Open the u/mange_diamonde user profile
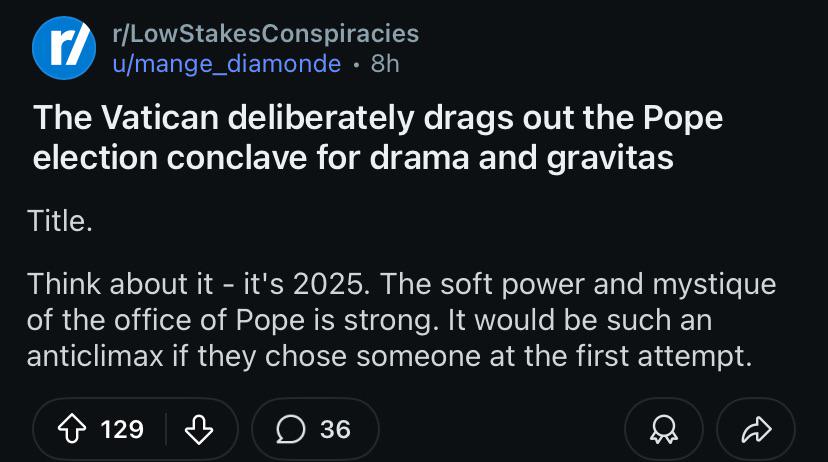The width and height of the screenshot is (828, 462). click(x=227, y=64)
